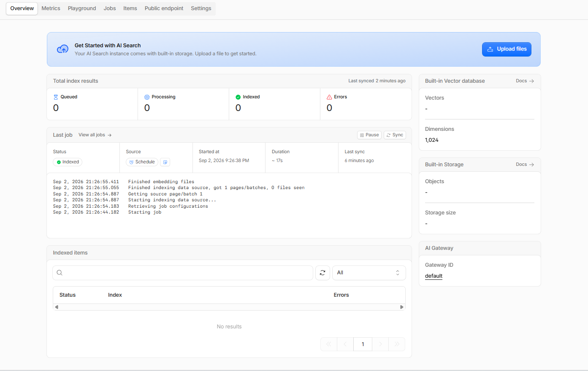588x371 pixels.
Task: Click the 'Starting job' log line
Action: (x=145, y=212)
